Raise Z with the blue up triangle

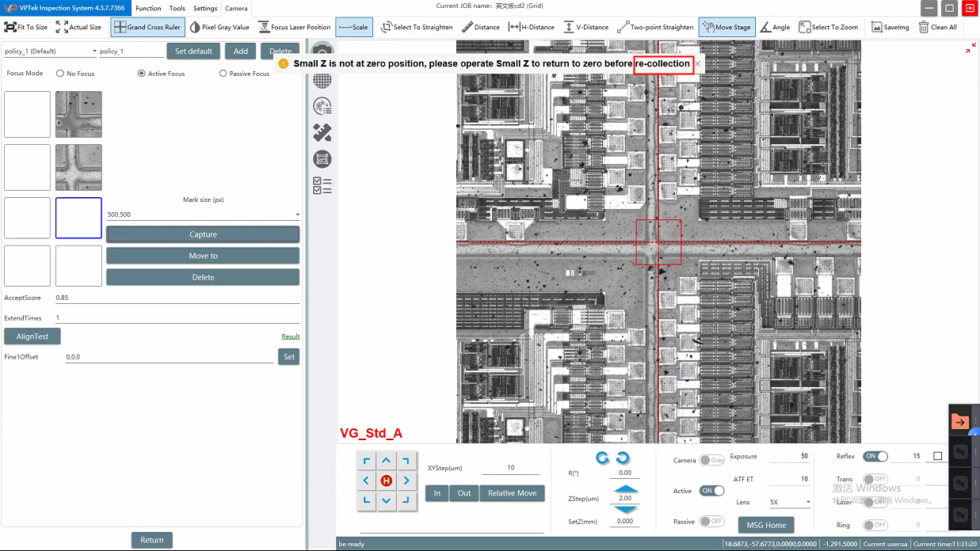[x=625, y=489]
